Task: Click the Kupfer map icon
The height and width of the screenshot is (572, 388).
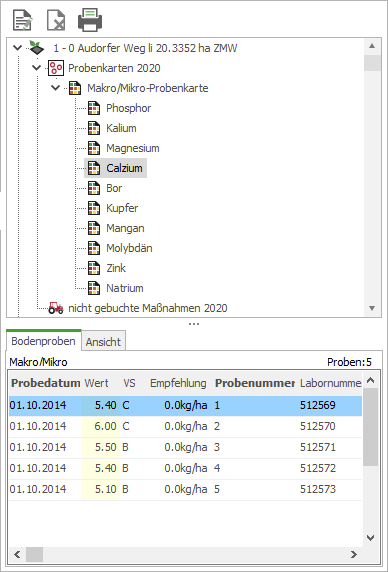Action: coord(94,208)
